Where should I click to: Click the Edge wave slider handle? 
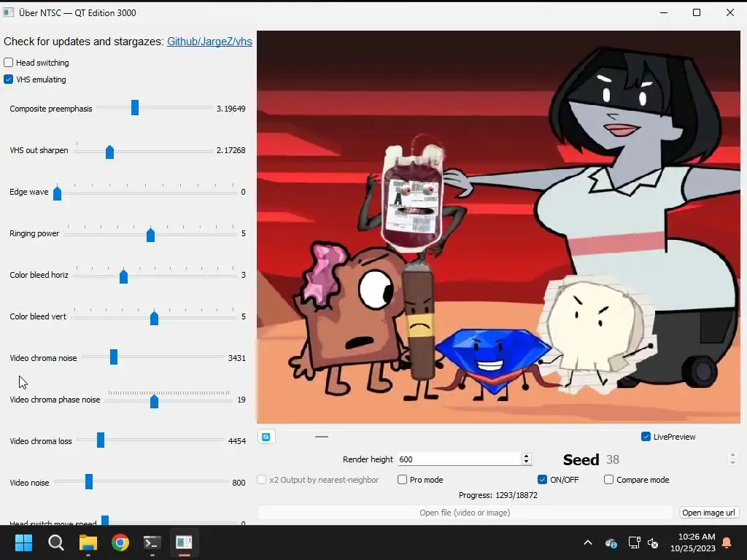tap(57, 193)
